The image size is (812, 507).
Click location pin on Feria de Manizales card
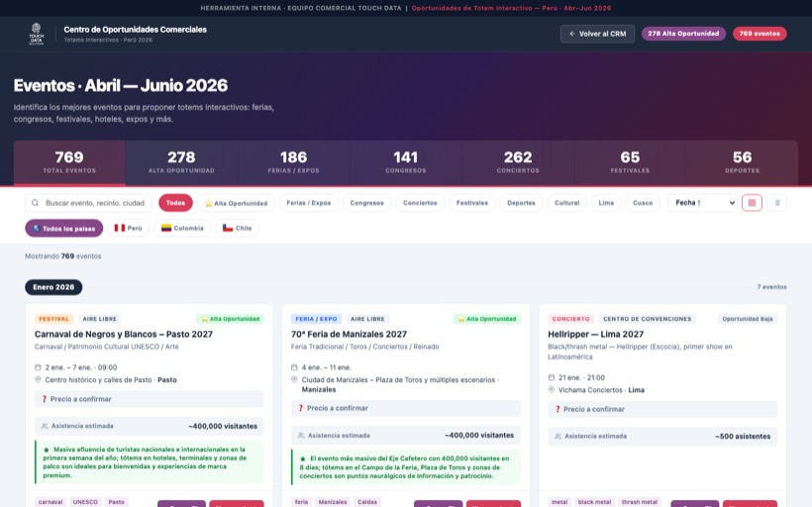[x=294, y=379]
